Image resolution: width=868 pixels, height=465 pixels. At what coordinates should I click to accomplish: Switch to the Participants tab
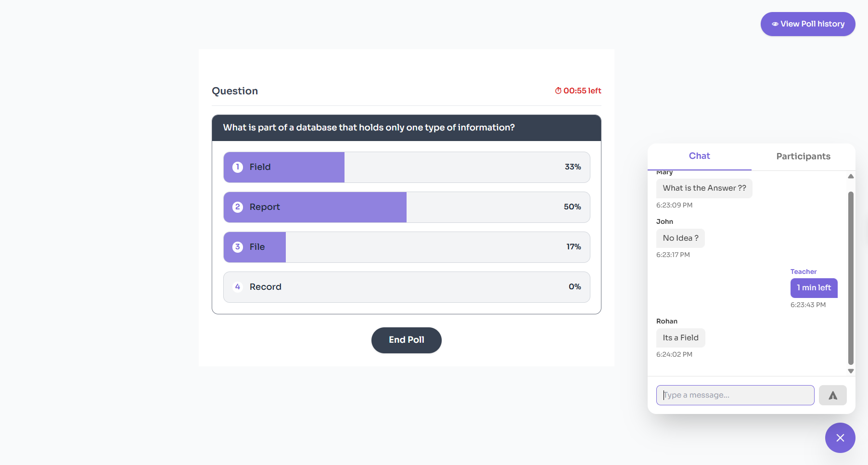click(x=803, y=156)
